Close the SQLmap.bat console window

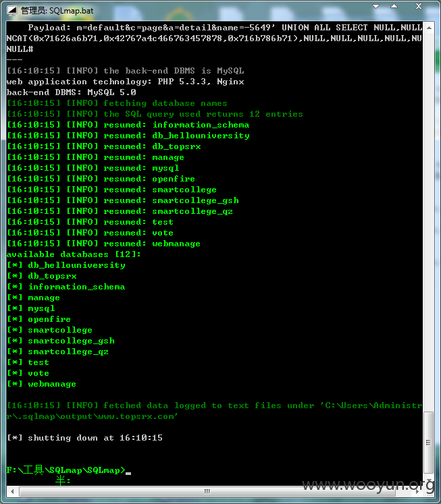click(x=419, y=7)
